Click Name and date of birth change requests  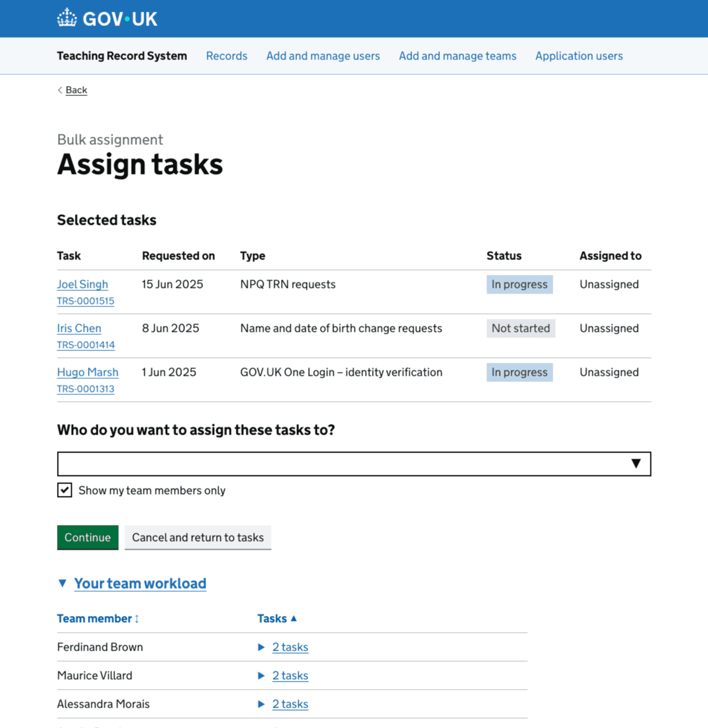coord(341,328)
